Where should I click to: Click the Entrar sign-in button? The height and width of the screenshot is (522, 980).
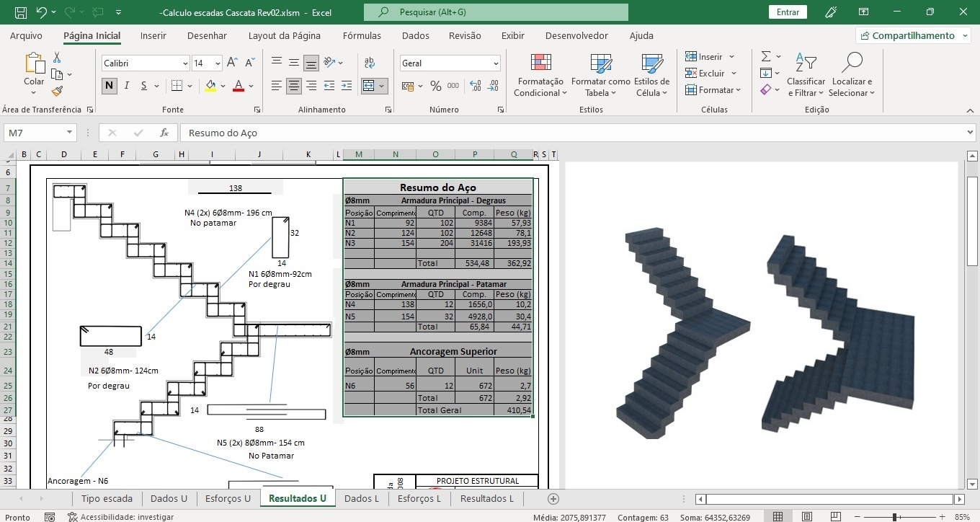tap(788, 12)
